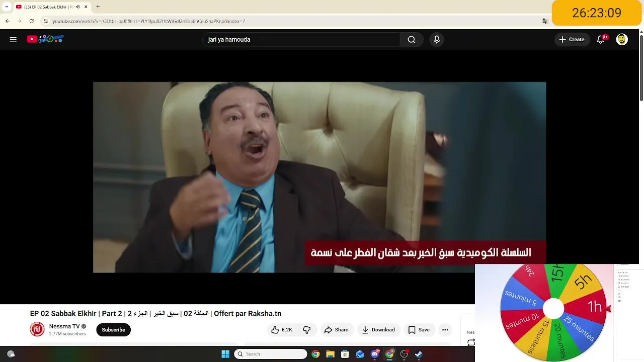Viewport: 644px width, 362px height.
Task: Subscribe to Nessma TV
Action: [113, 330]
